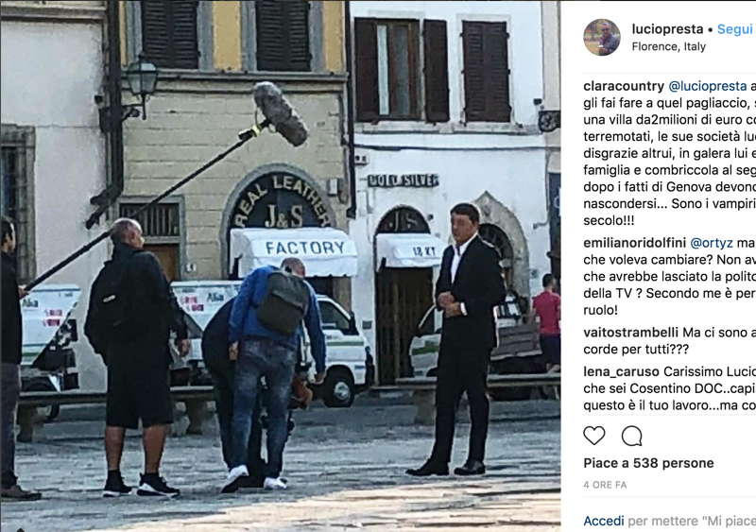This screenshot has width=756, height=532.
Task: Open the 4 ORE FA timestamp
Action: point(605,485)
